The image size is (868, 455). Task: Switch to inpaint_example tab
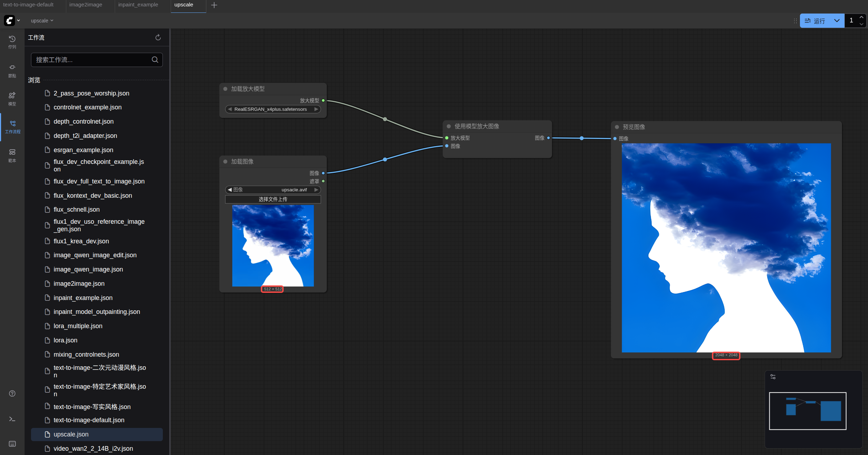tap(138, 5)
